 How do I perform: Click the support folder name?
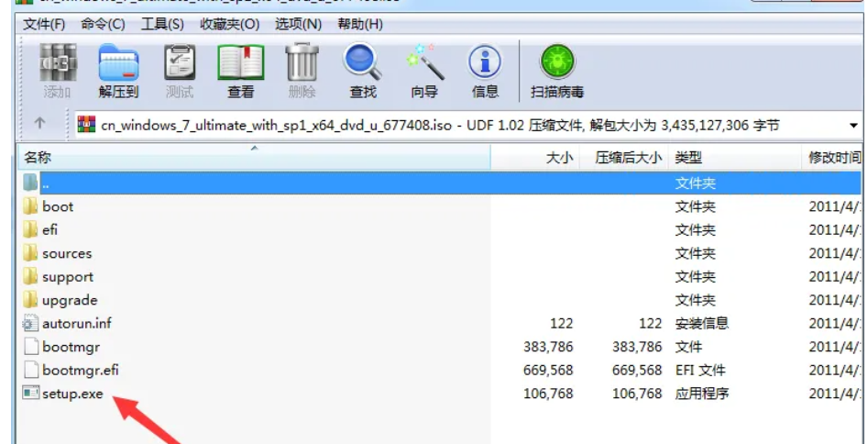click(68, 277)
